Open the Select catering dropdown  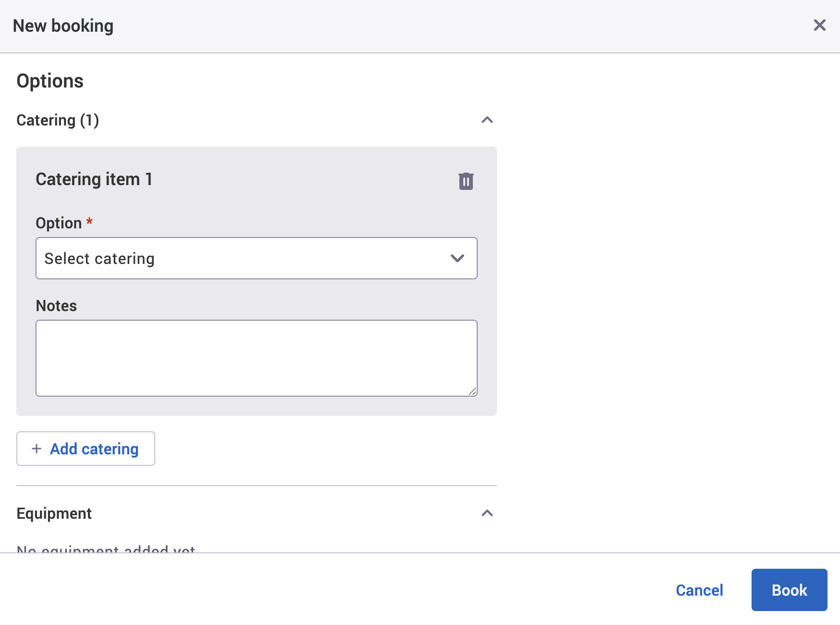point(256,258)
